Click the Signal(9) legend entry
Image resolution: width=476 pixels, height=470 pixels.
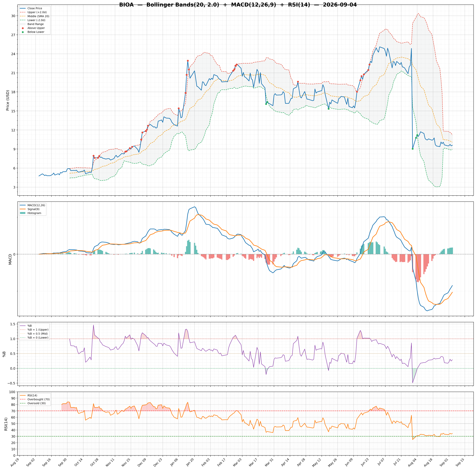click(30, 209)
